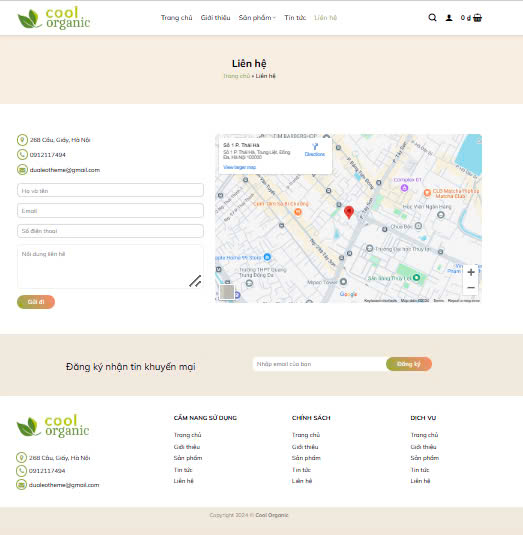This screenshot has width=523, height=535.
Task: Click the Đăng ký newsletter button
Action: [x=409, y=364]
